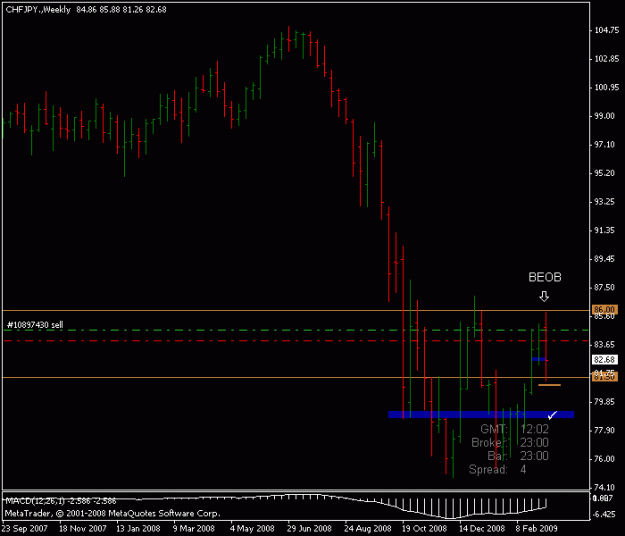Screen dimensions: 625x536
Task: Click the orange 81.50 price tag
Action: point(605,377)
